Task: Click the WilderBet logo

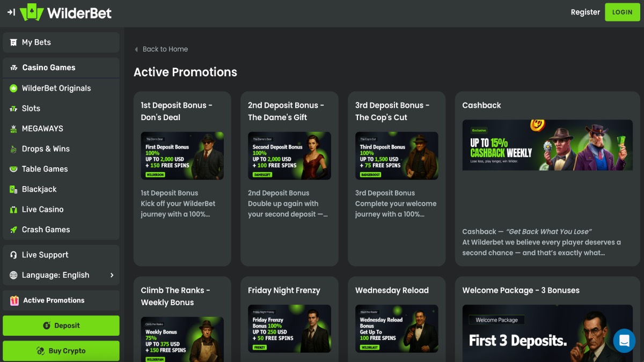Action: coord(66,12)
